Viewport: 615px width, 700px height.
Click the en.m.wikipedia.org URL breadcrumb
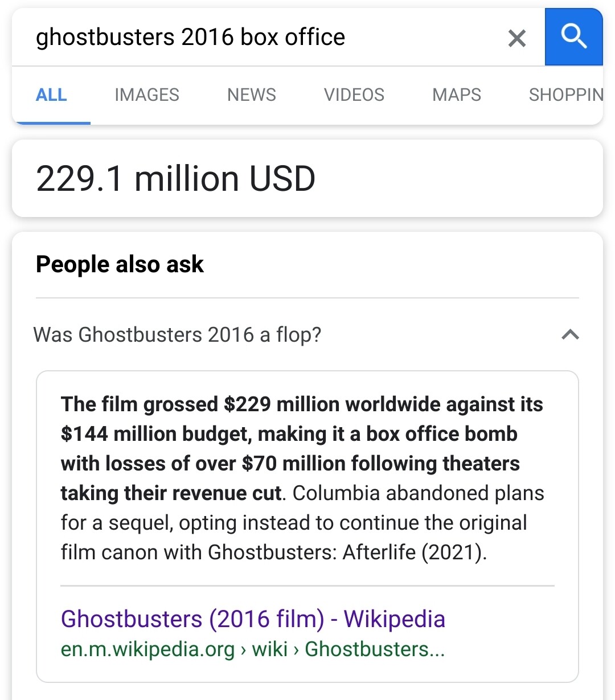tap(253, 649)
